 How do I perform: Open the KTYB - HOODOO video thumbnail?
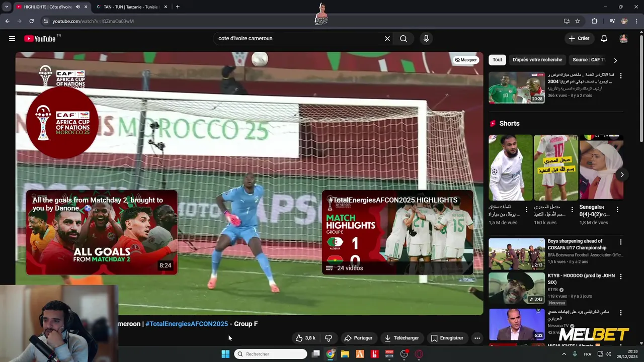coord(517,288)
